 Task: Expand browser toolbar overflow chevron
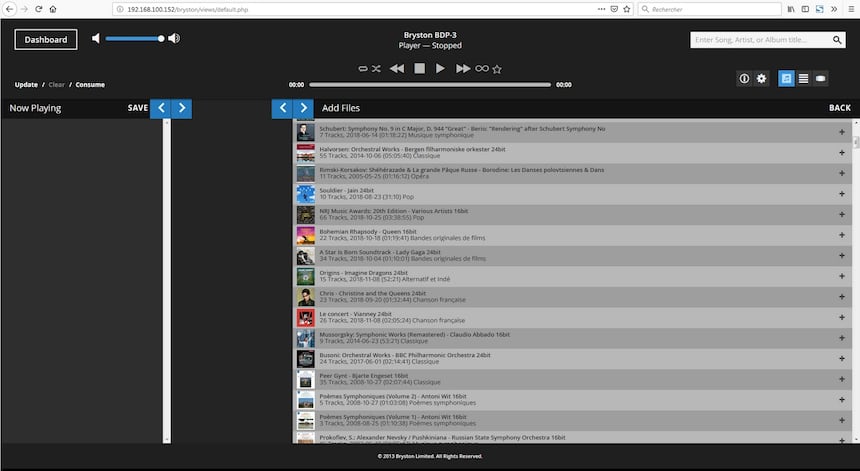[x=834, y=9]
